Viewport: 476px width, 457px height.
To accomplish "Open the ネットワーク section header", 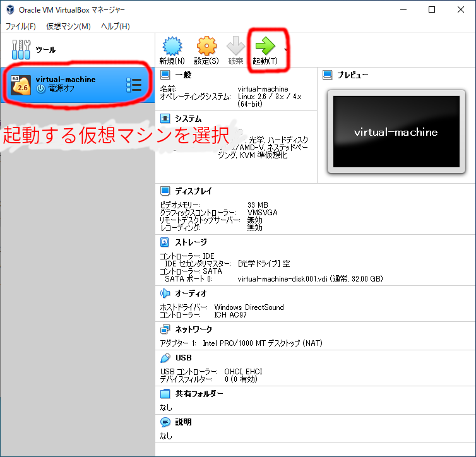I will (194, 329).
